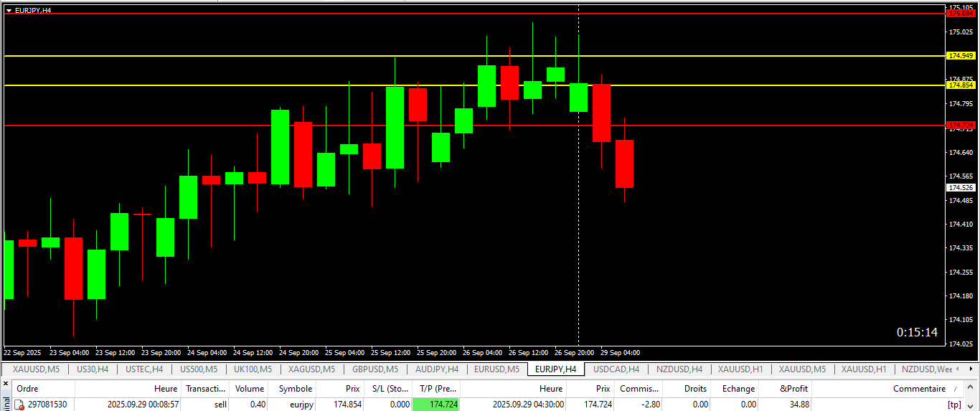Click the 26 Sep 20:00 vertical time marker
Viewport: 980px width, 411px height.
578,179
